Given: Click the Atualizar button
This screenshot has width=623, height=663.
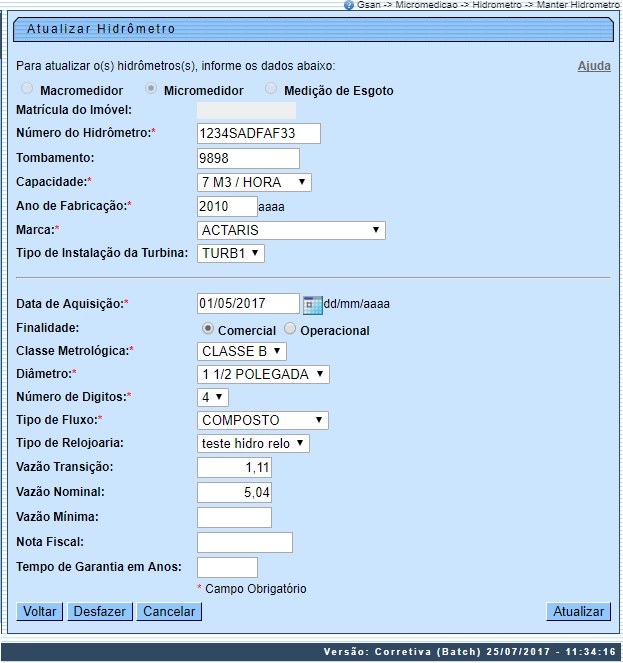Looking at the screenshot, I should point(579,611).
